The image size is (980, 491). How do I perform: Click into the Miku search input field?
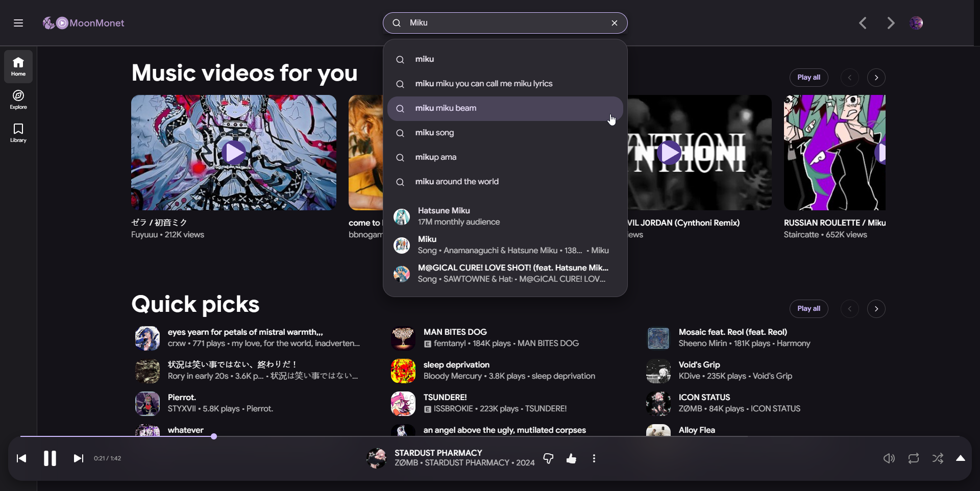pyautogui.click(x=505, y=23)
